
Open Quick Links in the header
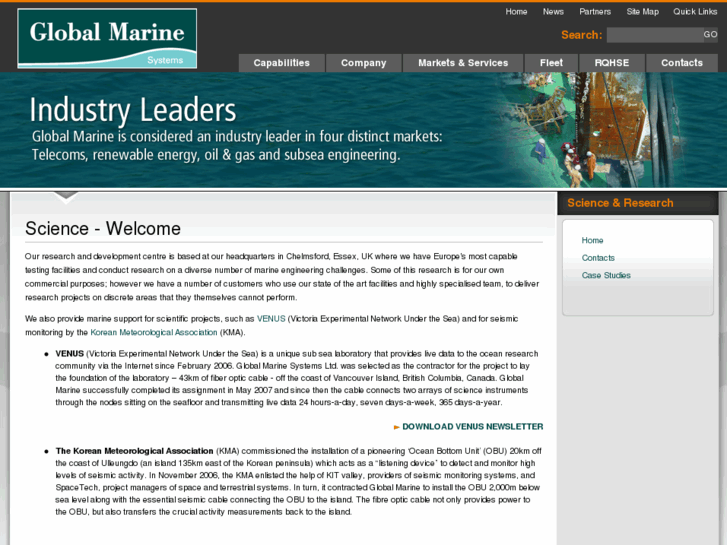(x=695, y=12)
